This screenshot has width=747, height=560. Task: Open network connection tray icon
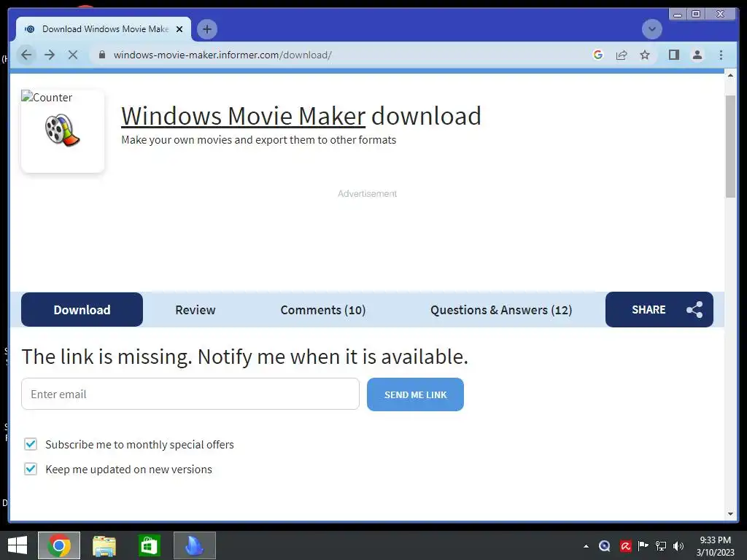[x=661, y=545]
